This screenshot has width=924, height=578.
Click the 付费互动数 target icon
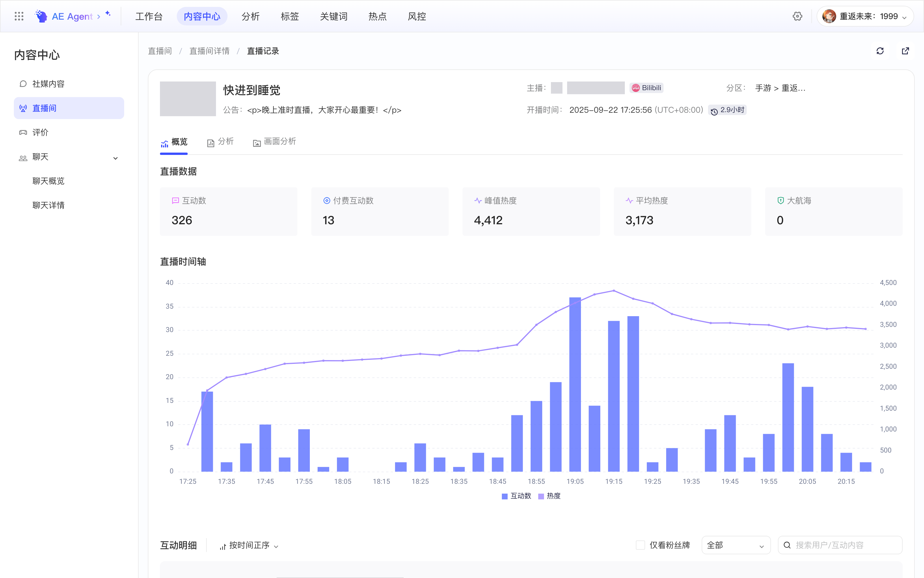(327, 200)
